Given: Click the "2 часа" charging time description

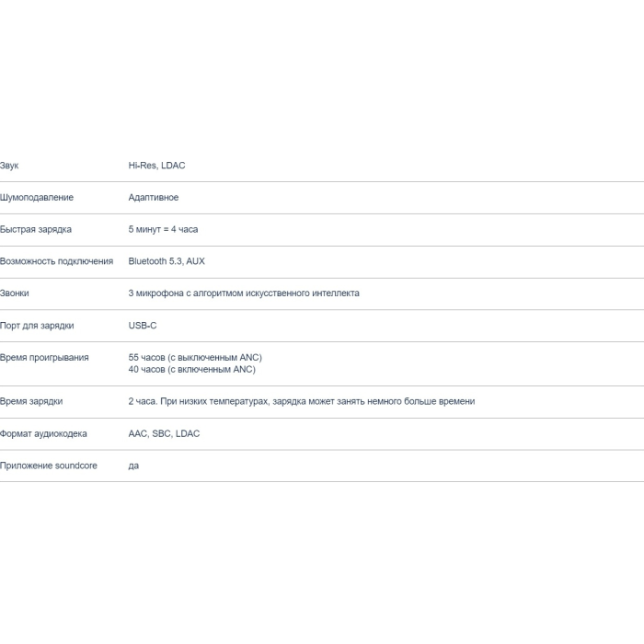Looking at the screenshot, I should point(302,401).
